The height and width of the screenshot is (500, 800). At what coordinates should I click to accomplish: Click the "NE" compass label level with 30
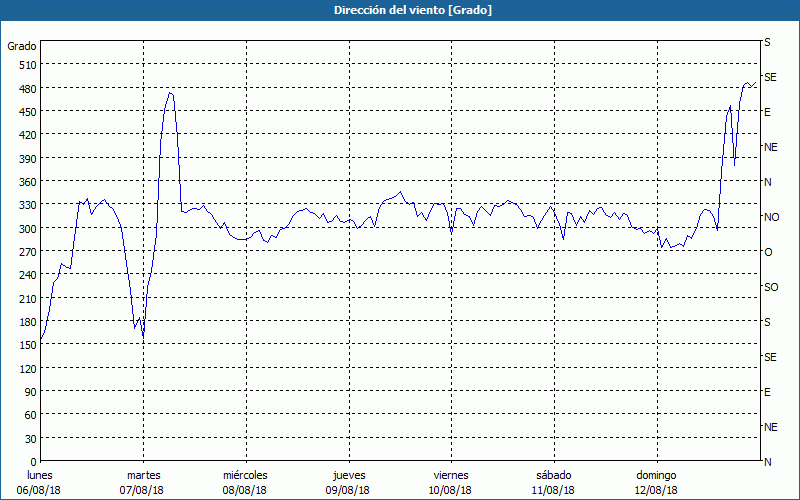(x=771, y=427)
